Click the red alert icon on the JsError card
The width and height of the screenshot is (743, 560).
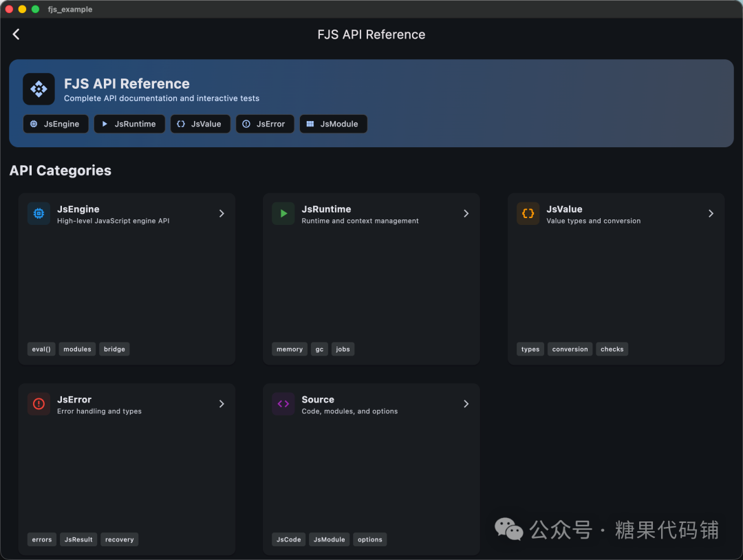[39, 404]
